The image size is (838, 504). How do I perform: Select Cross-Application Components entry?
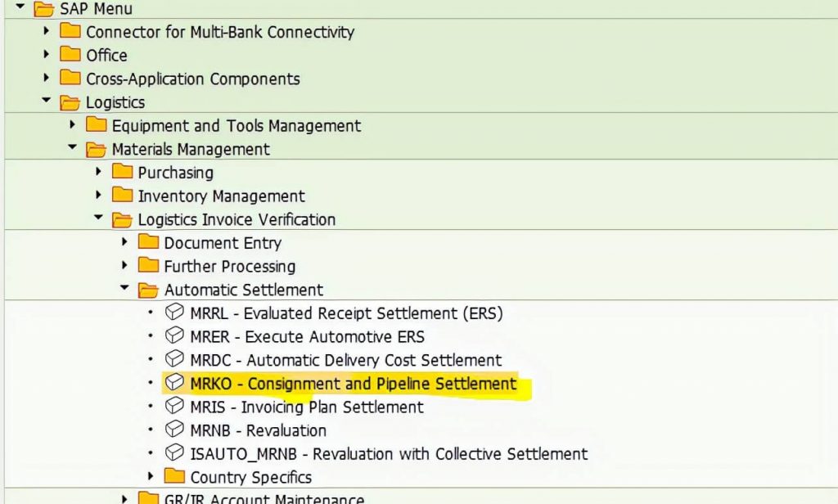193,79
